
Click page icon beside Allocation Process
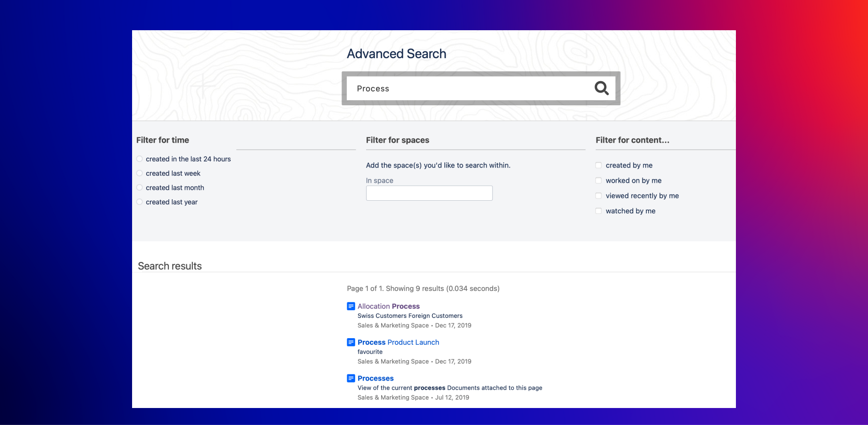click(351, 306)
